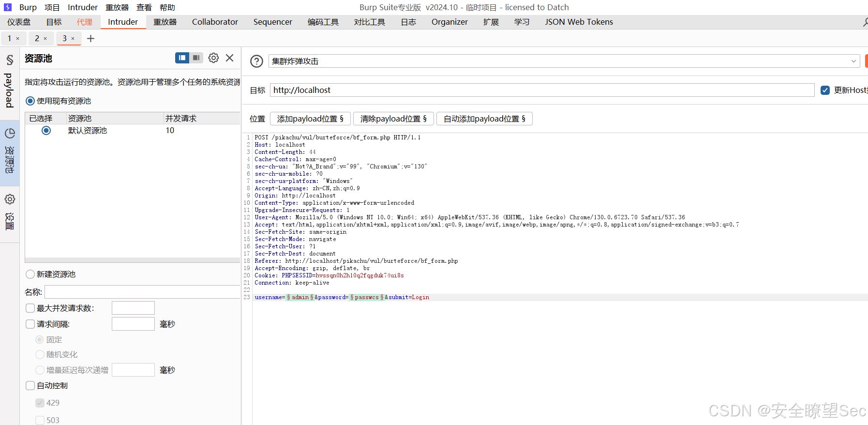Viewport: 868px width, 425px height.
Task: Switch to the Organizer tab
Action: coord(449,22)
